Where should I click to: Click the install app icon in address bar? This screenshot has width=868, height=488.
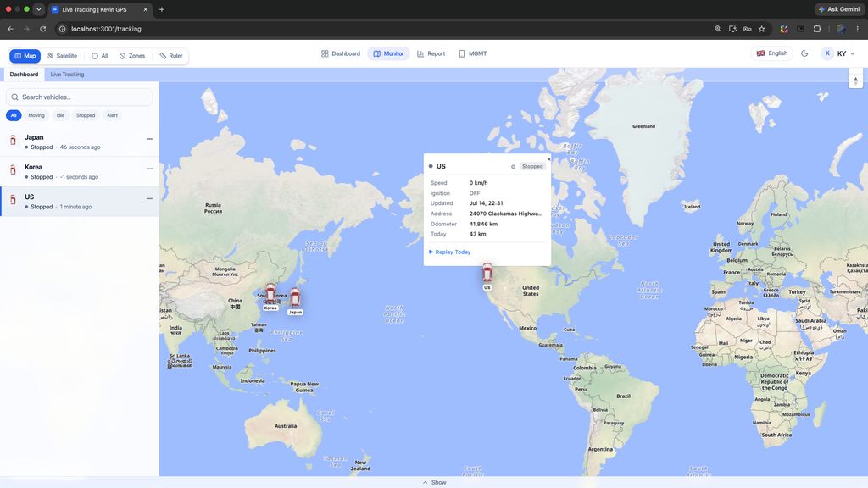click(732, 29)
